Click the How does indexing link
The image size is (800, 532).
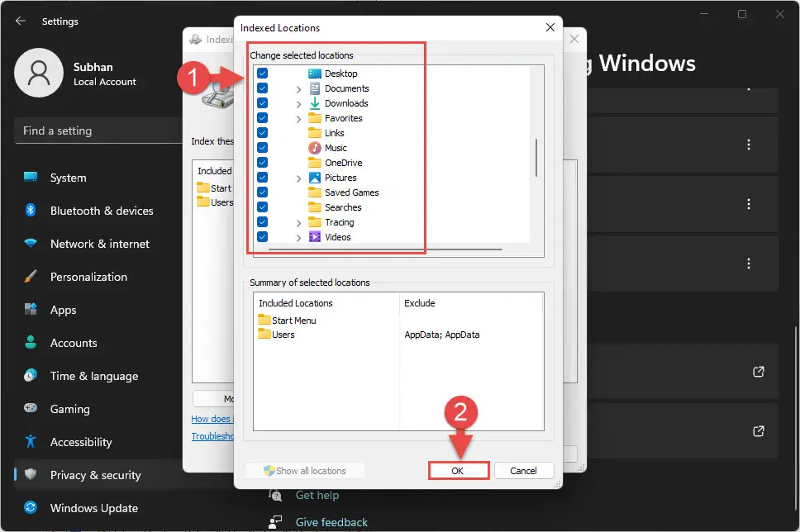pyautogui.click(x=212, y=419)
